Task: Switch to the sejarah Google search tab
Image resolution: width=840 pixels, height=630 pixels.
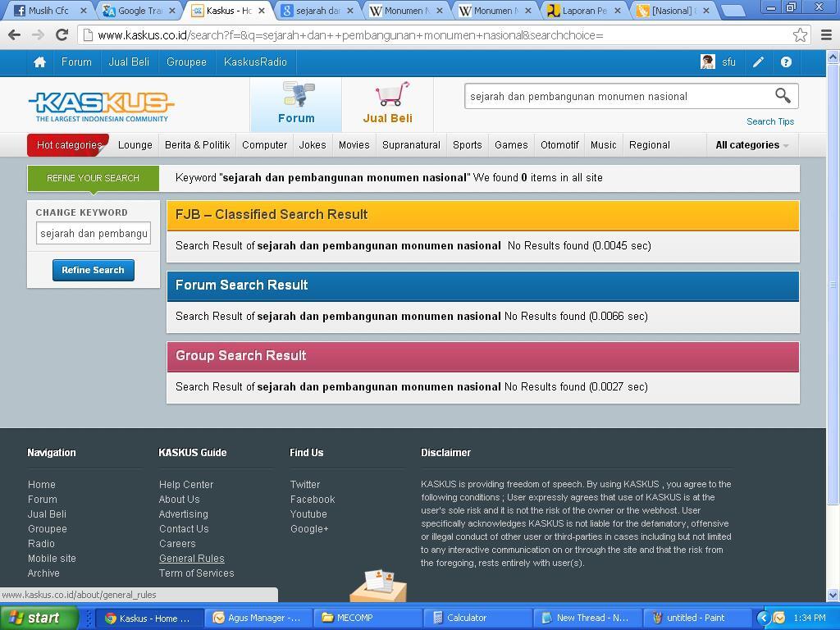Action: pyautogui.click(x=316, y=11)
